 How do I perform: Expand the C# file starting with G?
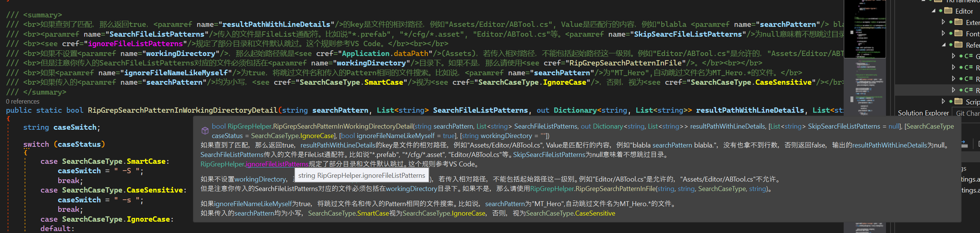pos(953,56)
